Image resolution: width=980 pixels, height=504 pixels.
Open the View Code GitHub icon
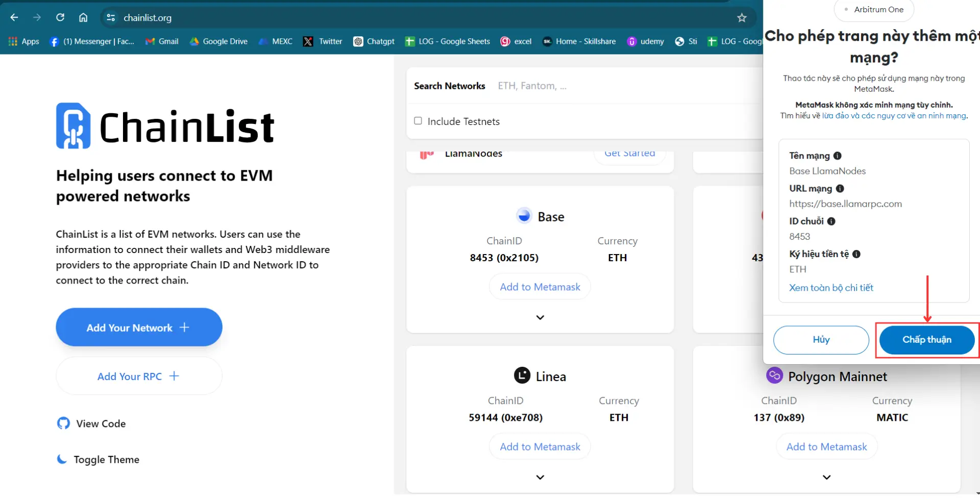tap(63, 423)
